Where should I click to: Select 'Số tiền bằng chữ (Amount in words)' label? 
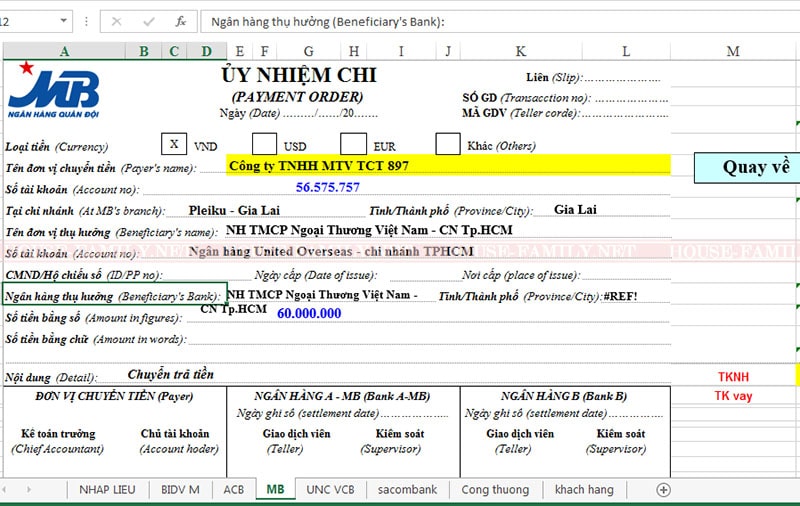pos(95,339)
